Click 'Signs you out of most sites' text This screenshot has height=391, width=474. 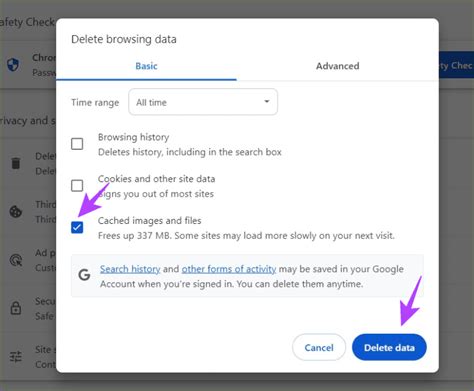click(156, 194)
